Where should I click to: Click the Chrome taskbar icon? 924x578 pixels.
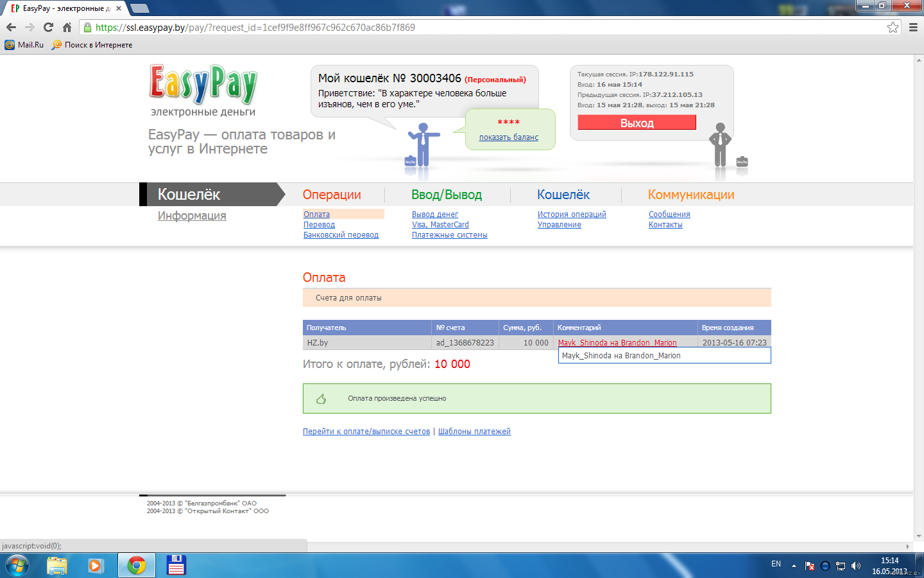pyautogui.click(x=136, y=565)
